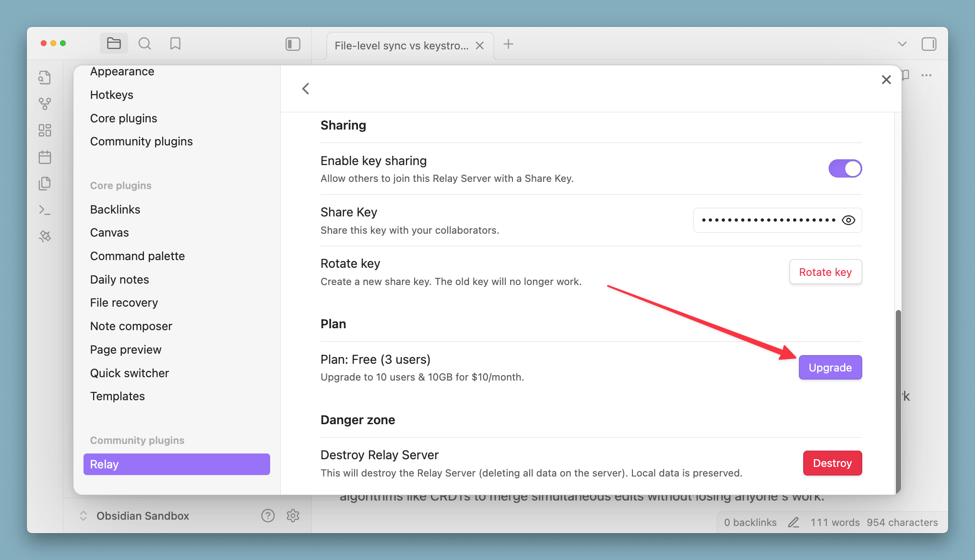
Task: Open the canvas grid ribbon icon
Action: [45, 131]
